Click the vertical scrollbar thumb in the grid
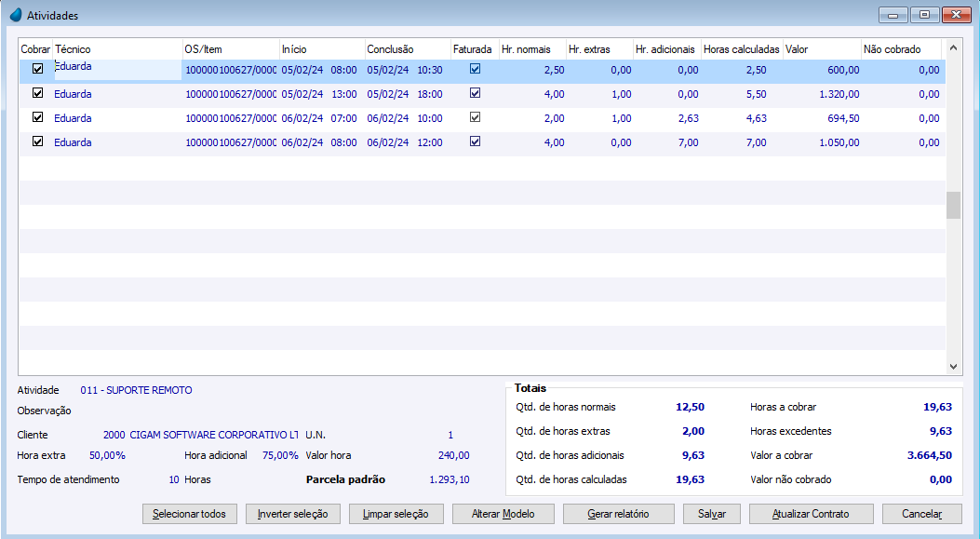The height and width of the screenshot is (539, 980). (953, 206)
